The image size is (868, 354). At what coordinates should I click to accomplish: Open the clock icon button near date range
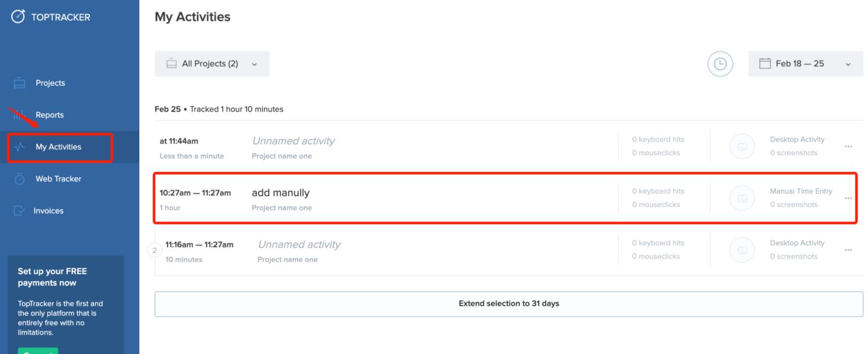click(x=720, y=64)
